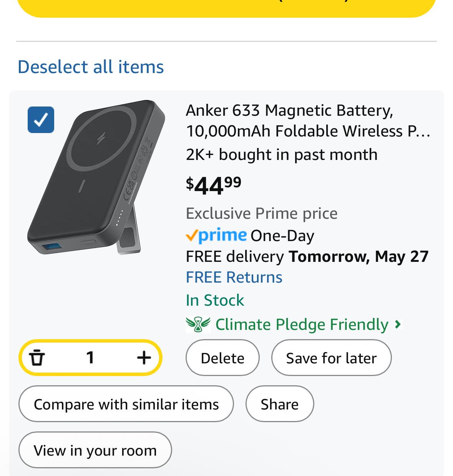Click the Climate Pledge Friendly text
Image resolution: width=453 pixels, height=476 pixels.
tap(302, 325)
